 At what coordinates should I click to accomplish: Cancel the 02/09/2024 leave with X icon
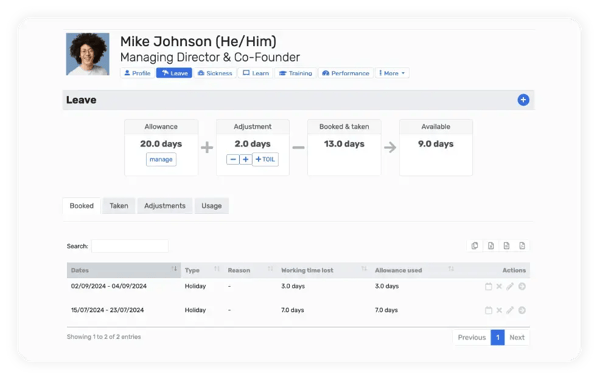click(499, 286)
